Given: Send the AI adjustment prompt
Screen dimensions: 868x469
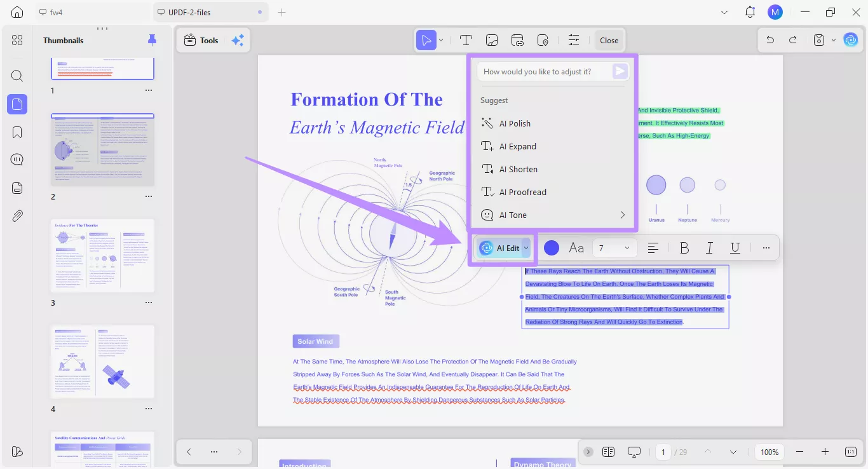Looking at the screenshot, I should click(x=620, y=71).
